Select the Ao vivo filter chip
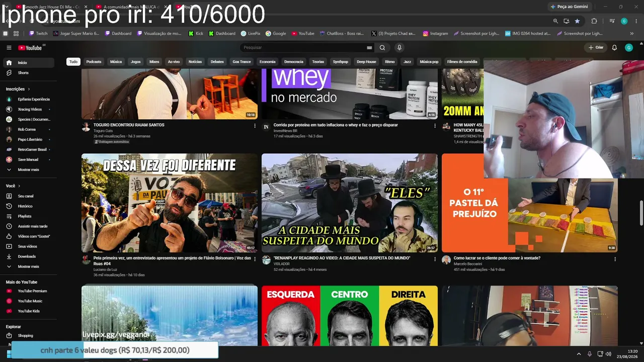Viewport: 644px width, 362px height. (x=174, y=62)
